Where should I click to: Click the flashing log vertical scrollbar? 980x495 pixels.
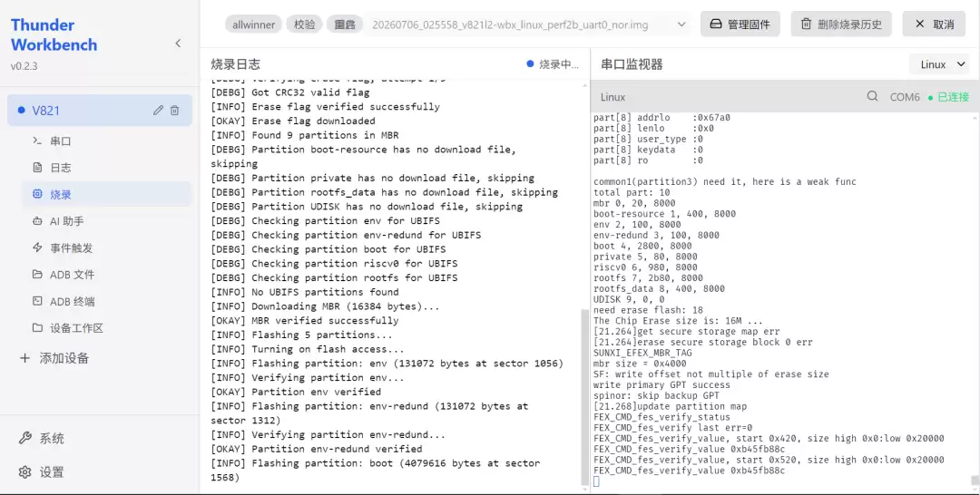tap(585, 397)
